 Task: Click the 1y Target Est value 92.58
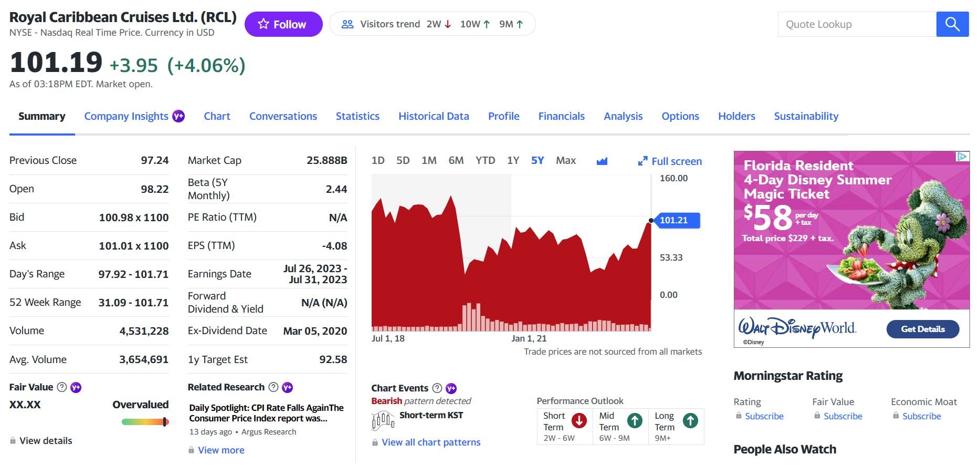(x=333, y=359)
